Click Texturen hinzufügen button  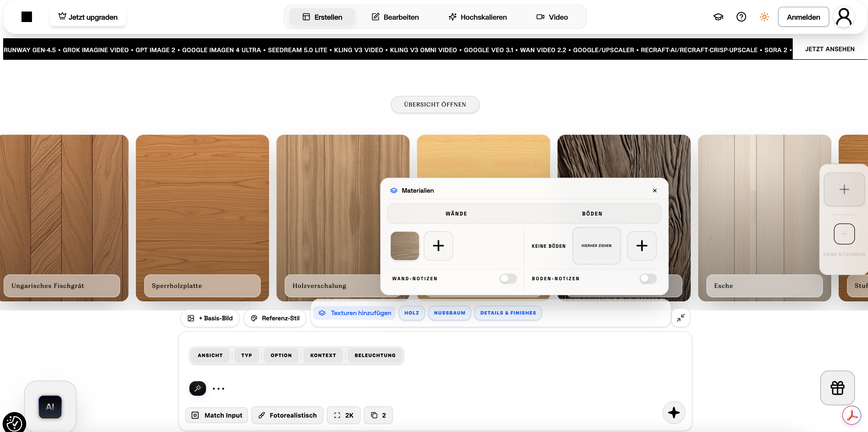click(355, 313)
